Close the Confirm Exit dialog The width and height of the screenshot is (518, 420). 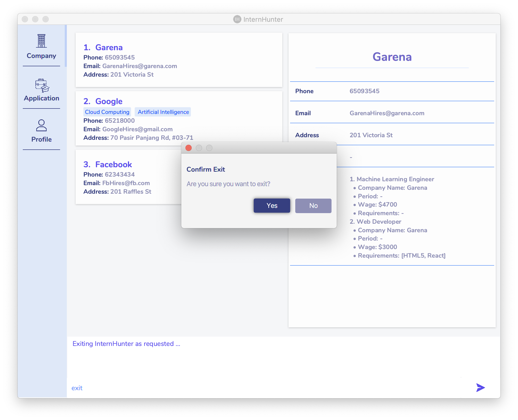189,148
